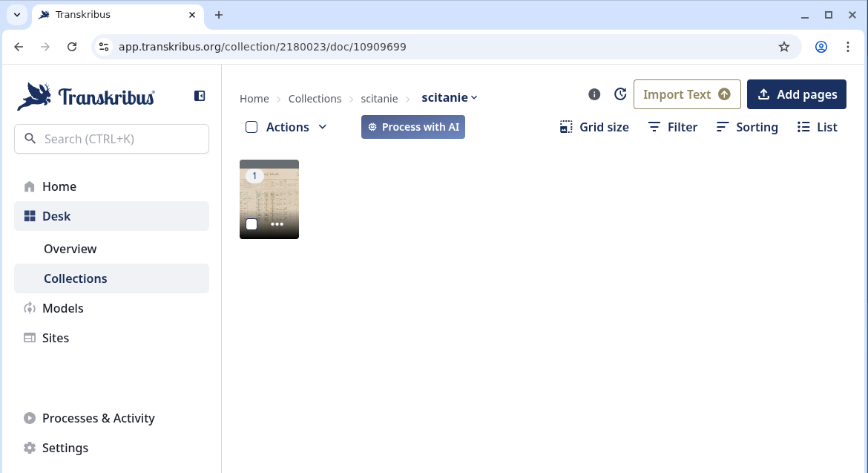Viewport: 868px width, 473px height.
Task: Click the Import Text button
Action: pos(686,94)
